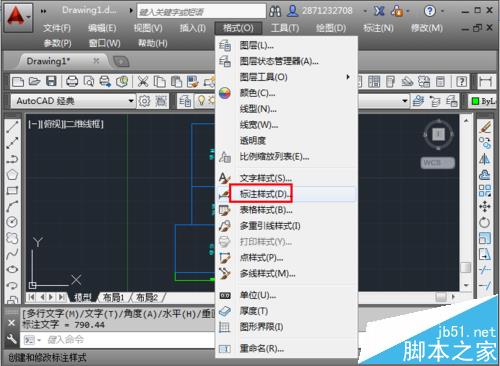Open the Help icon dropdown arrow

(x=442, y=11)
